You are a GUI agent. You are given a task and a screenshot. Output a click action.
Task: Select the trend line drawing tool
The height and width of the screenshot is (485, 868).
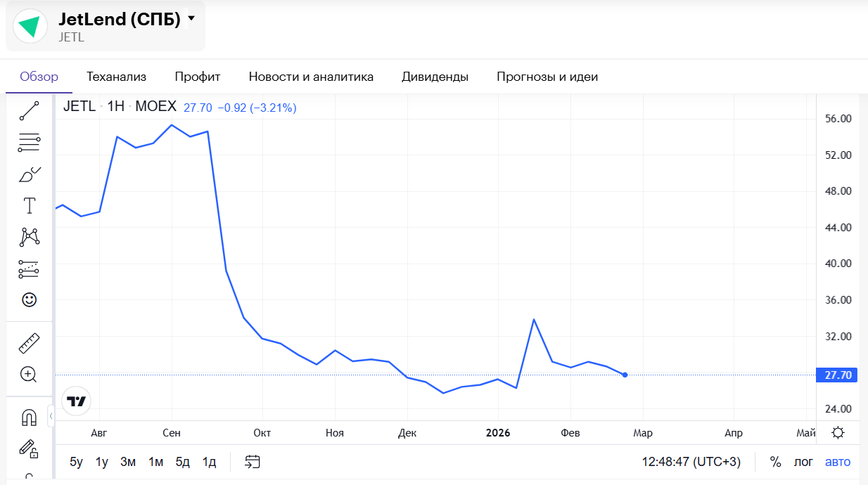click(x=29, y=110)
